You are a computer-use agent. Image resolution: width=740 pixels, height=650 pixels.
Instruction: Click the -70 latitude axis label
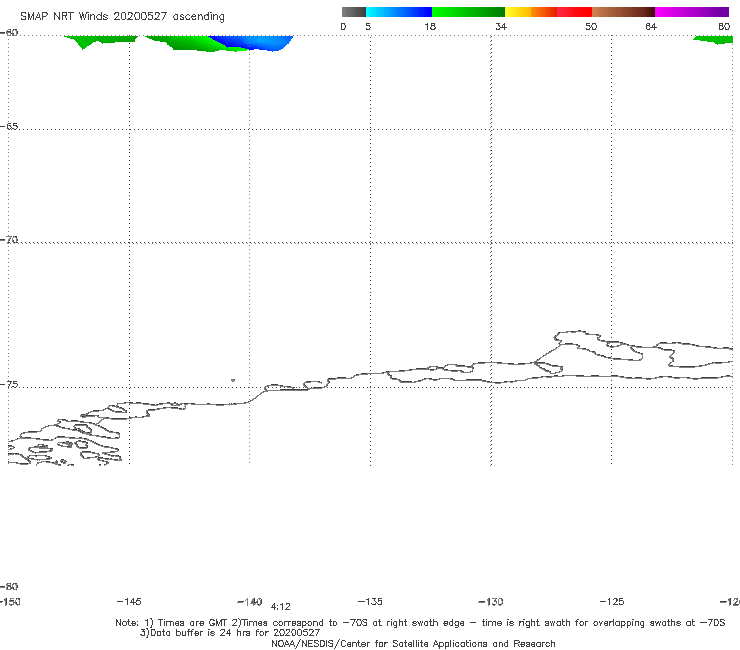click(9, 240)
